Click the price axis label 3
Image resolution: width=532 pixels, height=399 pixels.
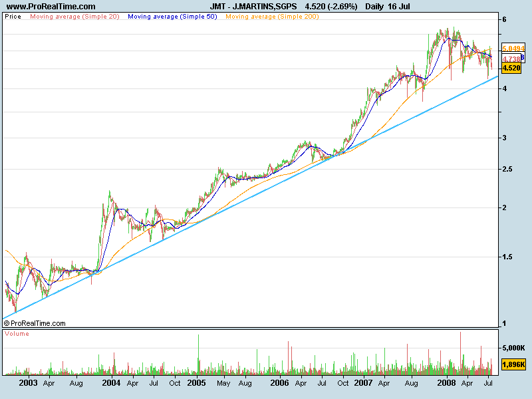[x=504, y=138]
